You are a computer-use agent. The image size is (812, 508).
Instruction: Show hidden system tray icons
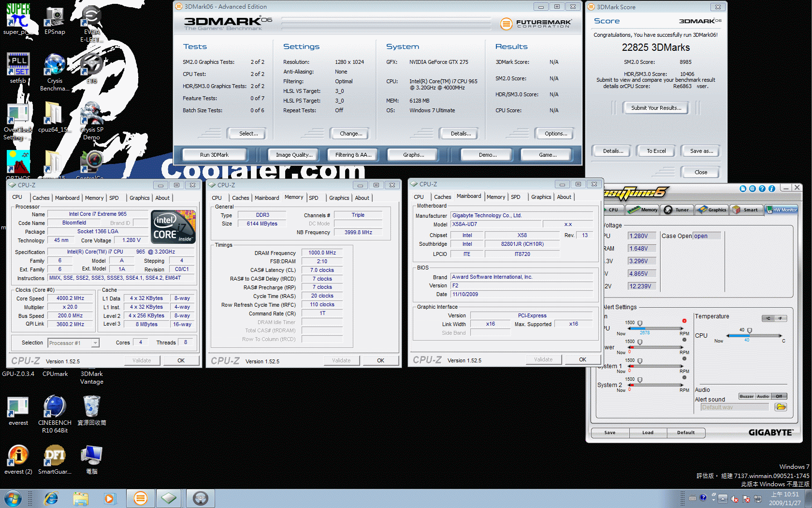click(x=723, y=499)
